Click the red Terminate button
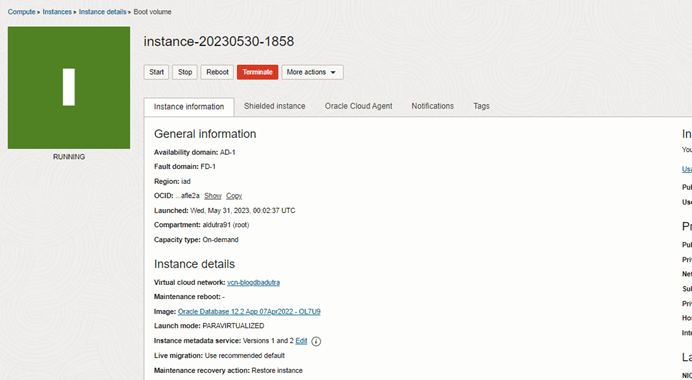The image size is (692, 380). 257,72
